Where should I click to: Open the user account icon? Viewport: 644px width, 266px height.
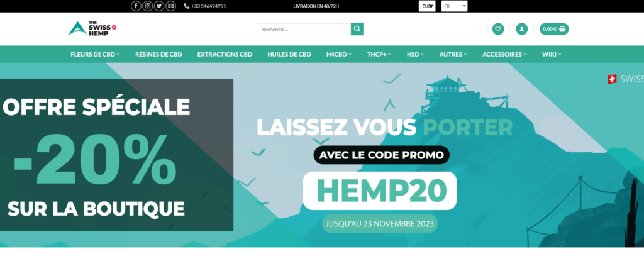pos(521,29)
